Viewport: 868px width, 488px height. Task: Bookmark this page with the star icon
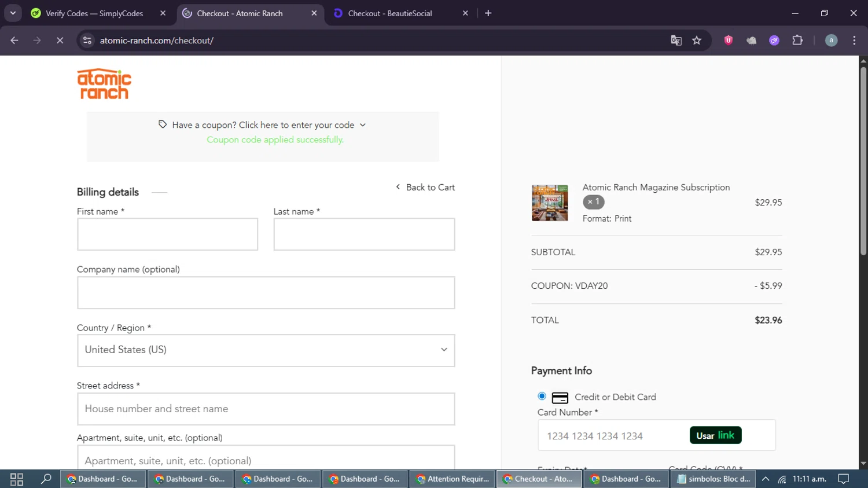click(697, 41)
